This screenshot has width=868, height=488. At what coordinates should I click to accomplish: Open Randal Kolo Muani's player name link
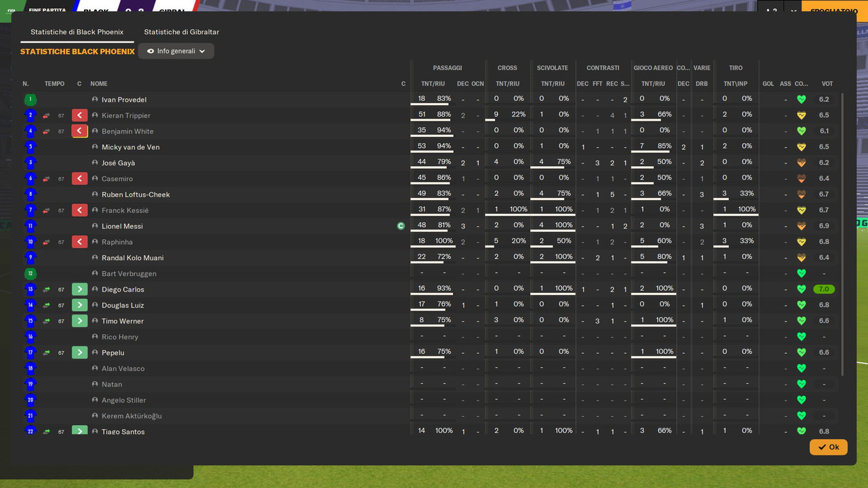click(132, 258)
